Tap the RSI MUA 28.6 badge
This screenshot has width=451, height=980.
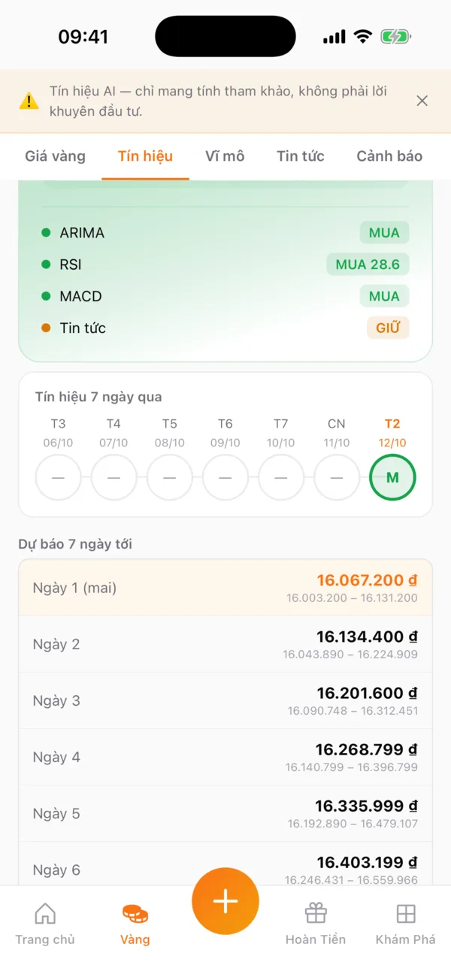point(368,265)
